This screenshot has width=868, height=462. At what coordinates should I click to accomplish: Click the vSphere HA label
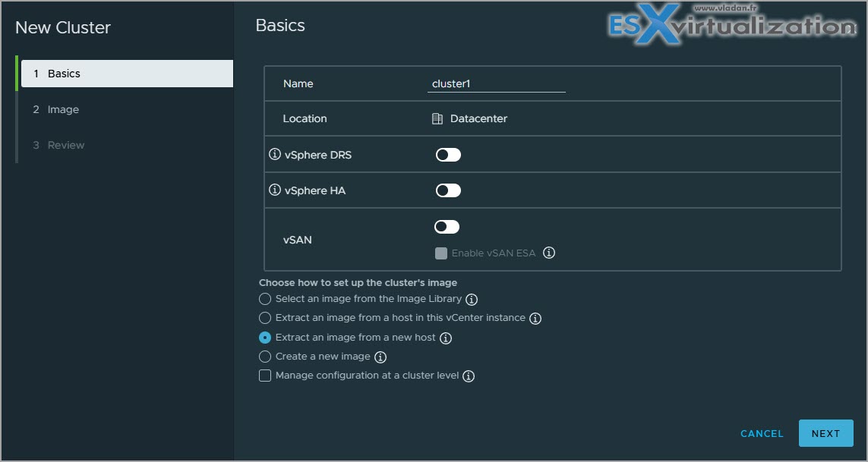(315, 190)
